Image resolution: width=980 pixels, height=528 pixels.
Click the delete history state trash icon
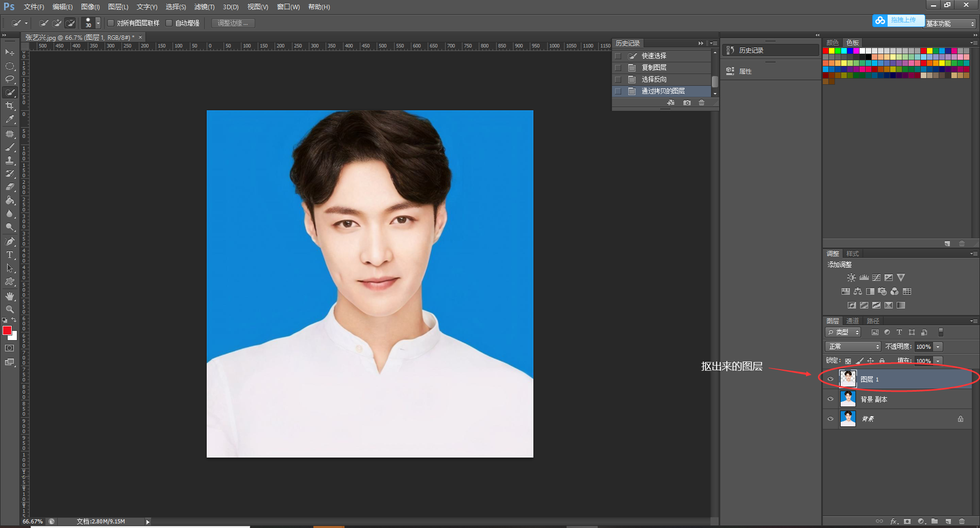702,103
